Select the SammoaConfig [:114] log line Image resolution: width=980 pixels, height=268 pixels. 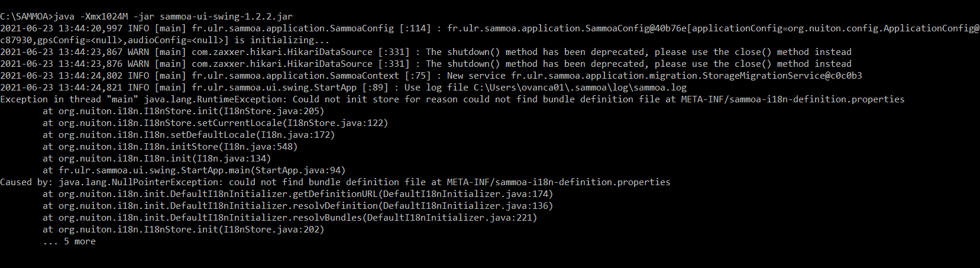[490, 28]
